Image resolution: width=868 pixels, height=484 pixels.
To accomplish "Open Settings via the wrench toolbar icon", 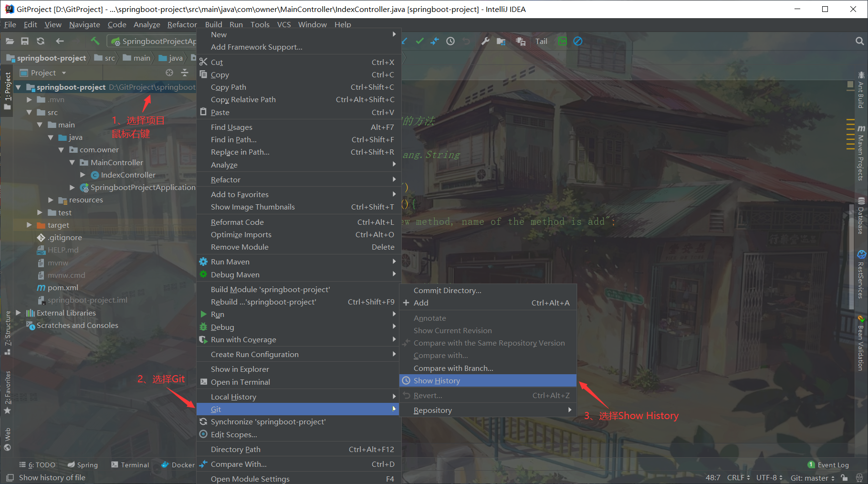I will [x=485, y=41].
